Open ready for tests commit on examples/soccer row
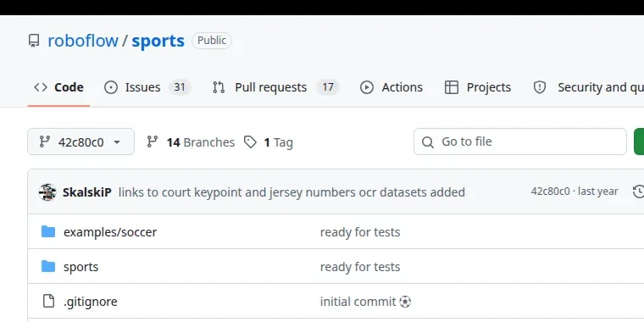This screenshot has width=644, height=322. point(360,232)
